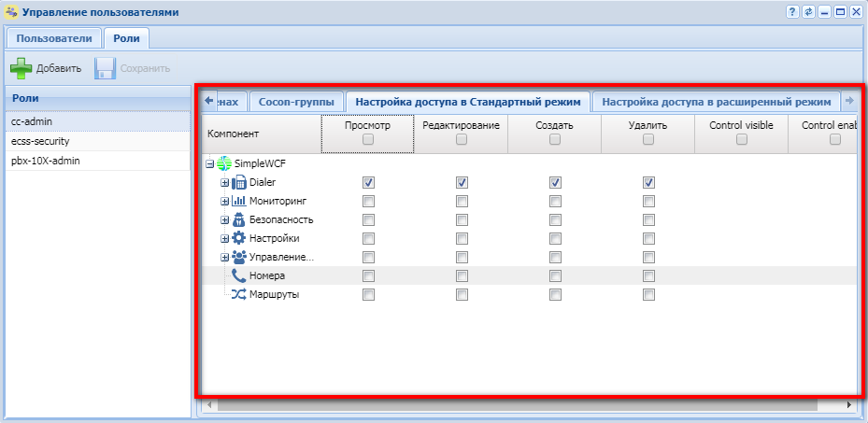The width and height of the screenshot is (868, 423).
Task: Enable Удалить for Маршруты
Action: click(x=648, y=295)
